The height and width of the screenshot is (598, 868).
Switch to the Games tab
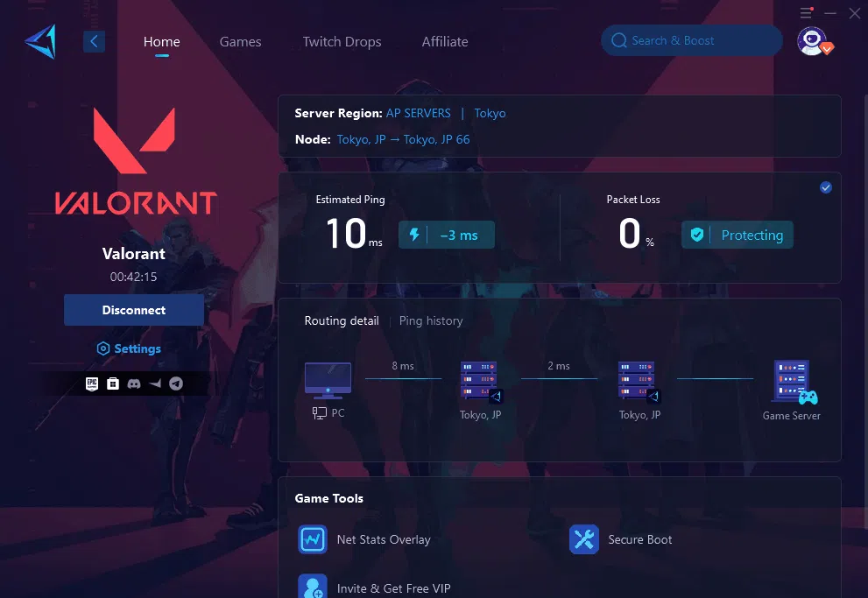coord(240,41)
